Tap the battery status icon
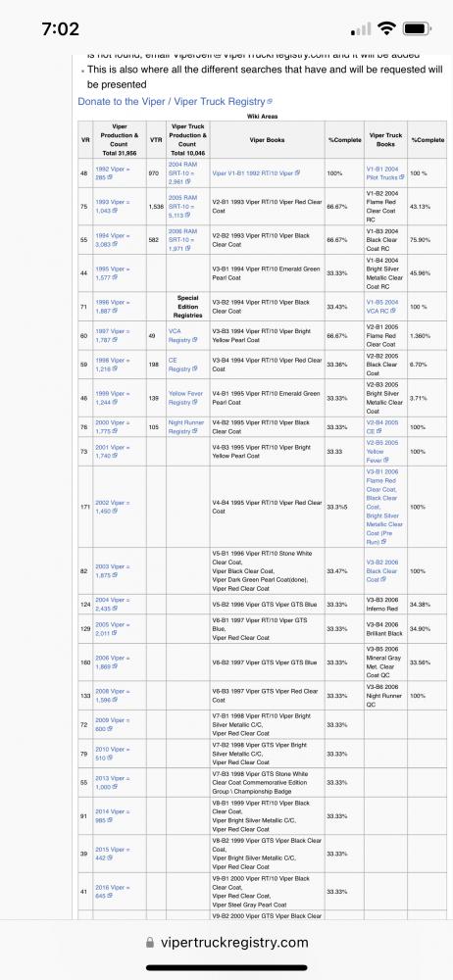 (x=416, y=28)
